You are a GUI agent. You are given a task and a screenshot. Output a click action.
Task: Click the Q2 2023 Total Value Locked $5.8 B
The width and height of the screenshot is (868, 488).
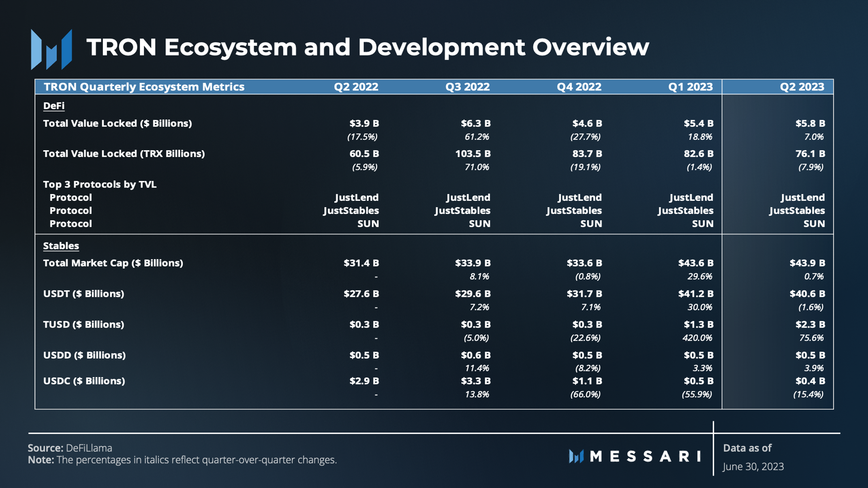click(810, 123)
